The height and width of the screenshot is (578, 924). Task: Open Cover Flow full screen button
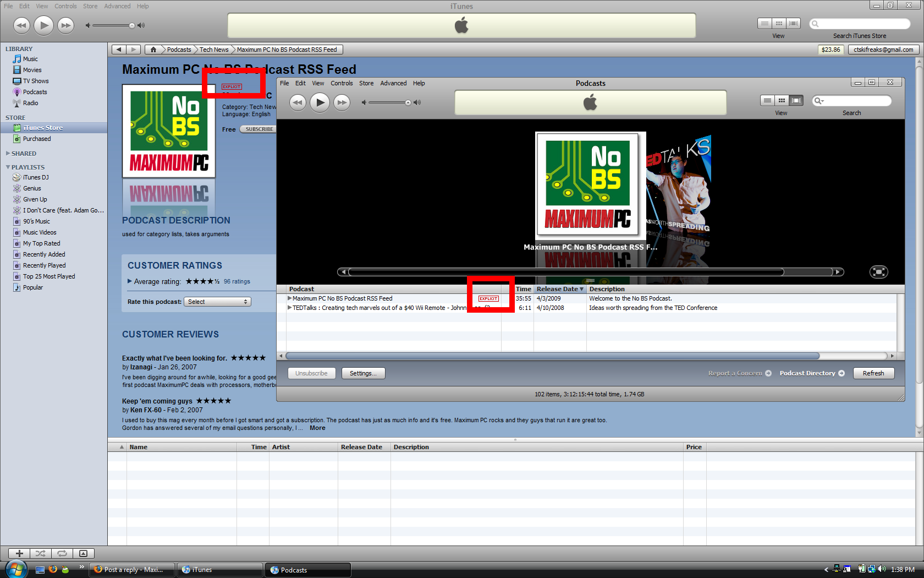[878, 272]
